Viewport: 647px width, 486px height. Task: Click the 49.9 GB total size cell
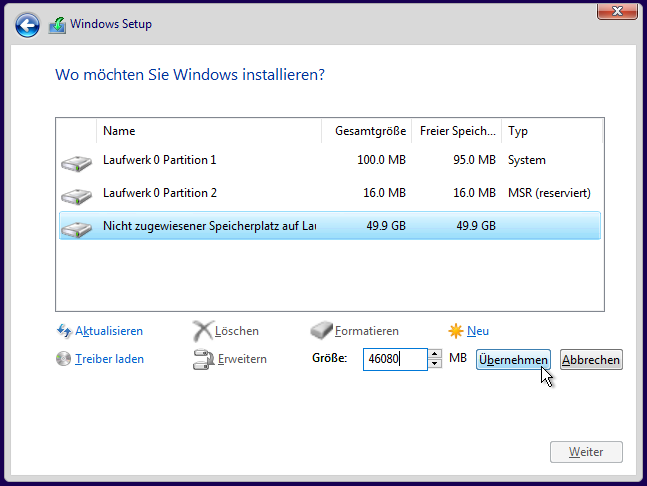pos(386,226)
